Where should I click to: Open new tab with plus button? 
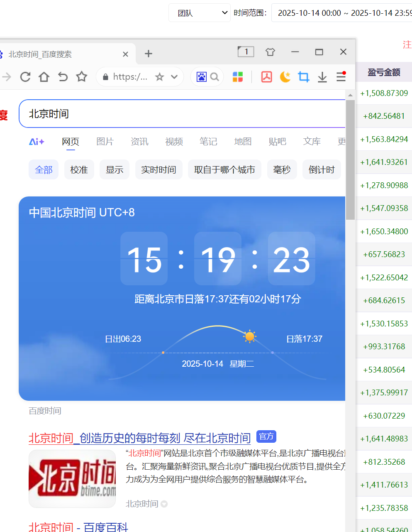149,54
